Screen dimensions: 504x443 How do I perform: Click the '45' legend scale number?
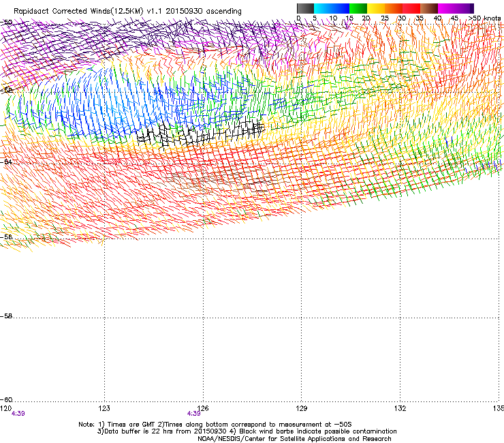[x=454, y=18]
